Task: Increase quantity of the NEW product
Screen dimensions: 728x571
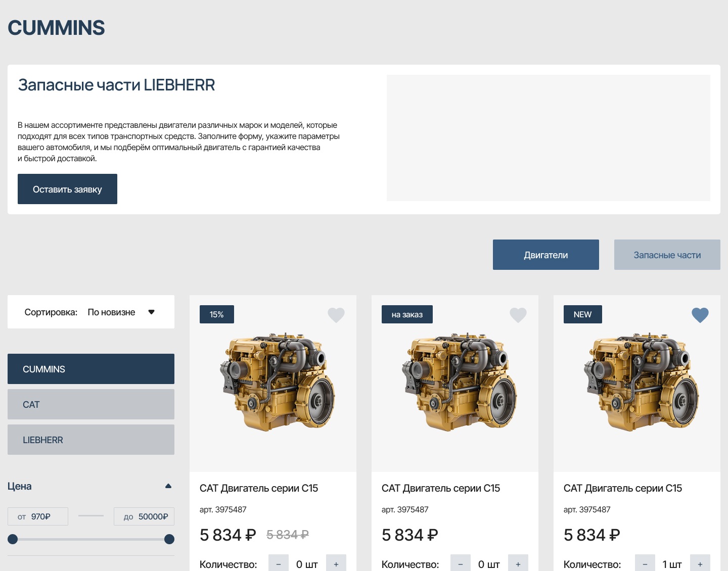Action: pyautogui.click(x=700, y=564)
